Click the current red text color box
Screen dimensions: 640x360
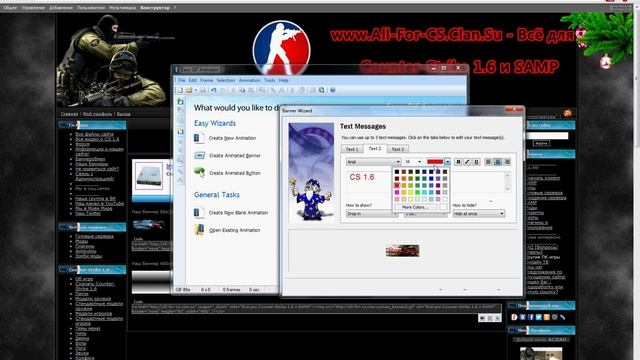point(435,162)
